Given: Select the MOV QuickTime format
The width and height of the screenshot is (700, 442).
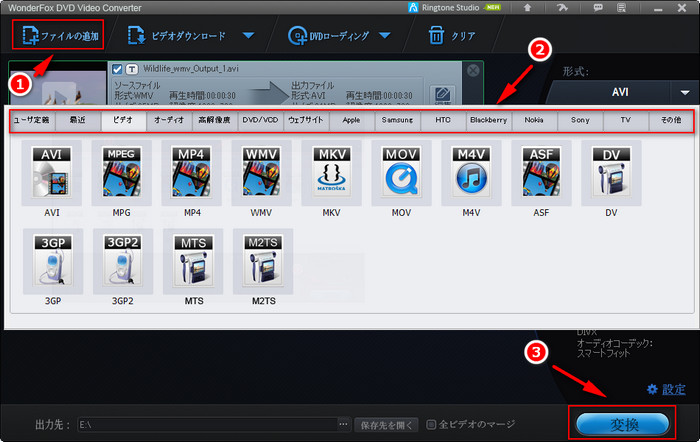Looking at the screenshot, I should [402, 173].
